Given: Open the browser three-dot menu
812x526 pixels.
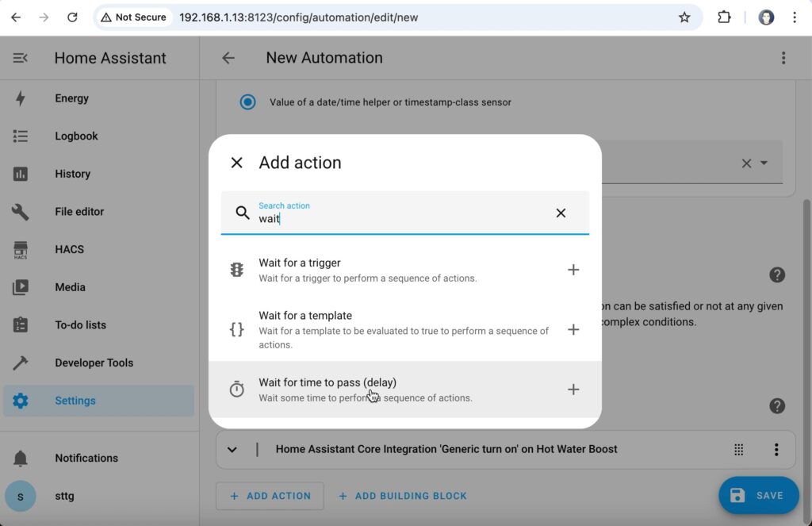Looking at the screenshot, I should [x=795, y=17].
